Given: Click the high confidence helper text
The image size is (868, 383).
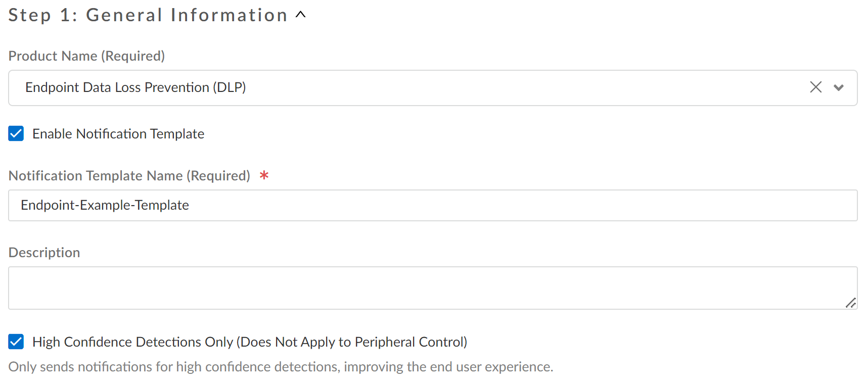Looking at the screenshot, I should (281, 367).
